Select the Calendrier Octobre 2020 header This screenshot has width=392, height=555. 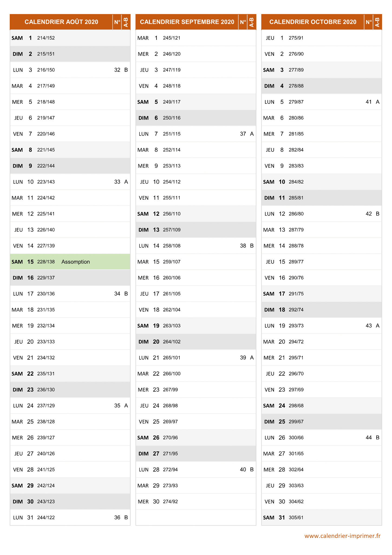point(313,22)
